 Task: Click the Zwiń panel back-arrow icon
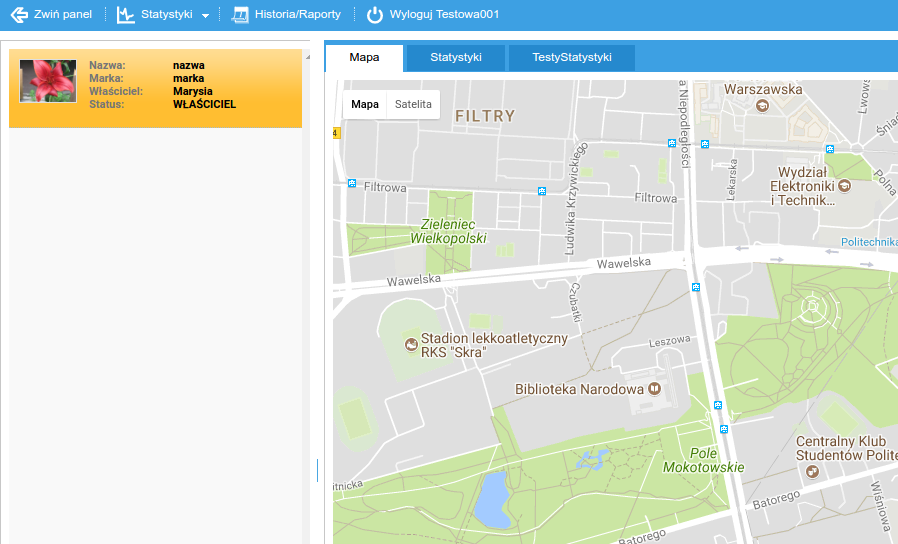tap(18, 15)
